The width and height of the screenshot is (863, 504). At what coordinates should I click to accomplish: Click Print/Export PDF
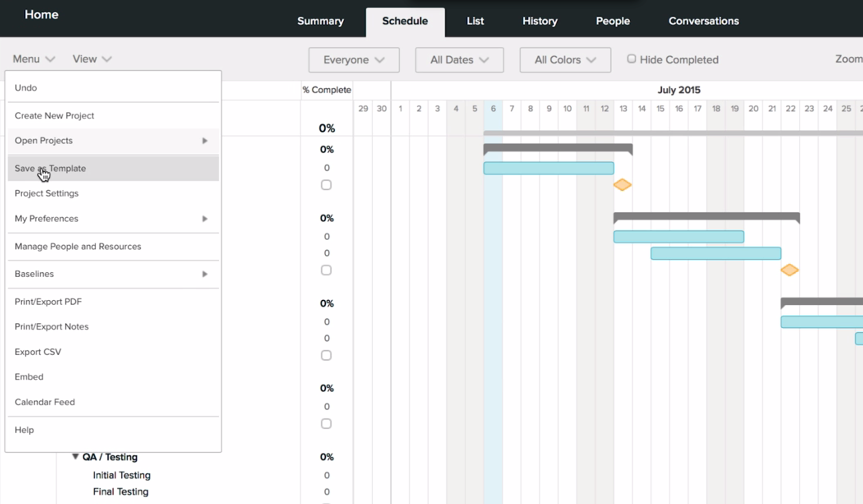48,301
